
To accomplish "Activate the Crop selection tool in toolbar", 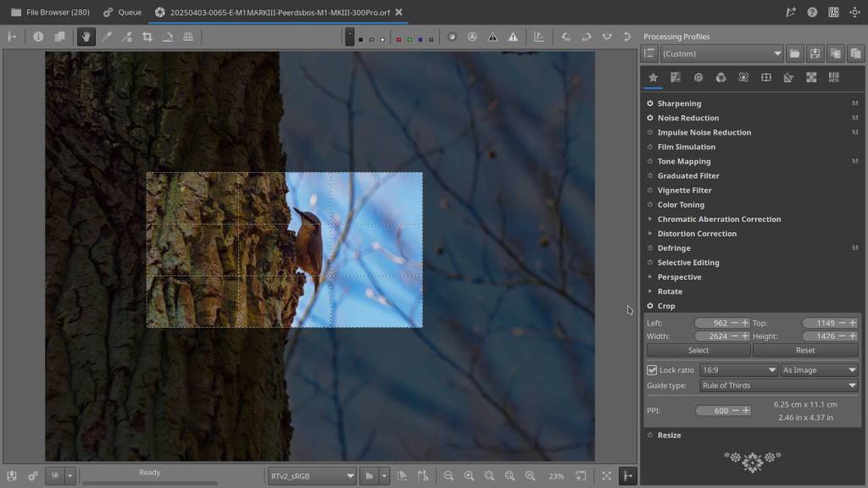I will pos(147,36).
